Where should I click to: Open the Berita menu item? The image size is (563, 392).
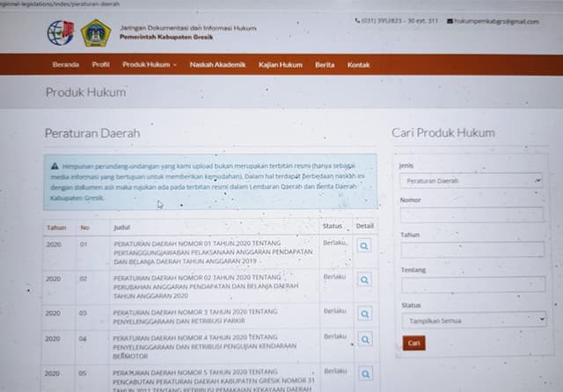point(325,65)
